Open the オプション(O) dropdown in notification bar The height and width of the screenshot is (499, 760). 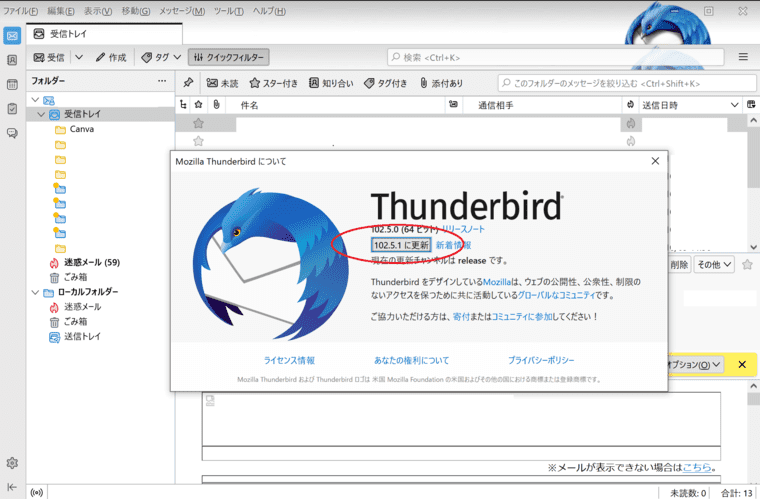[x=694, y=365]
